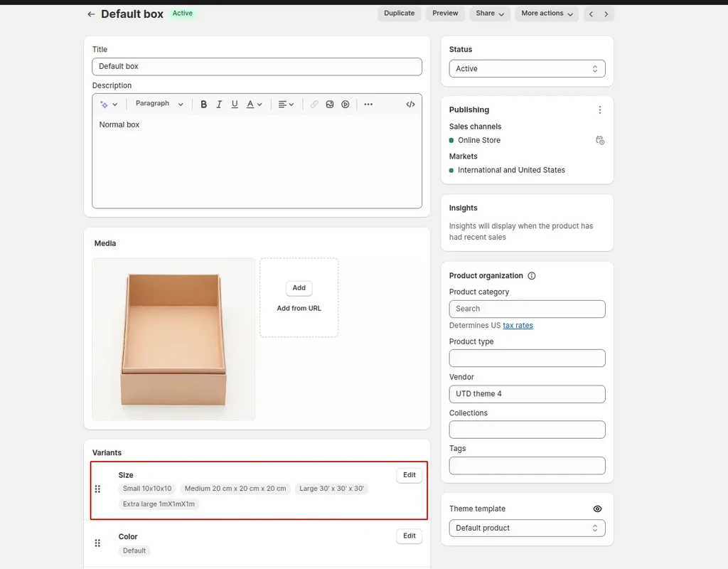Image resolution: width=728 pixels, height=569 pixels.
Task: Go to the previous product
Action: click(x=591, y=14)
